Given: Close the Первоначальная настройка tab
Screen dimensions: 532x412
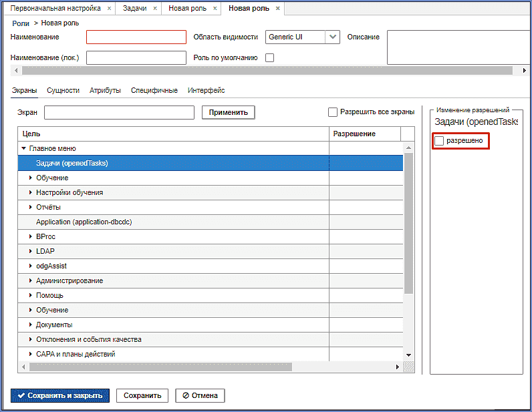Looking at the screenshot, I should click(x=109, y=9).
